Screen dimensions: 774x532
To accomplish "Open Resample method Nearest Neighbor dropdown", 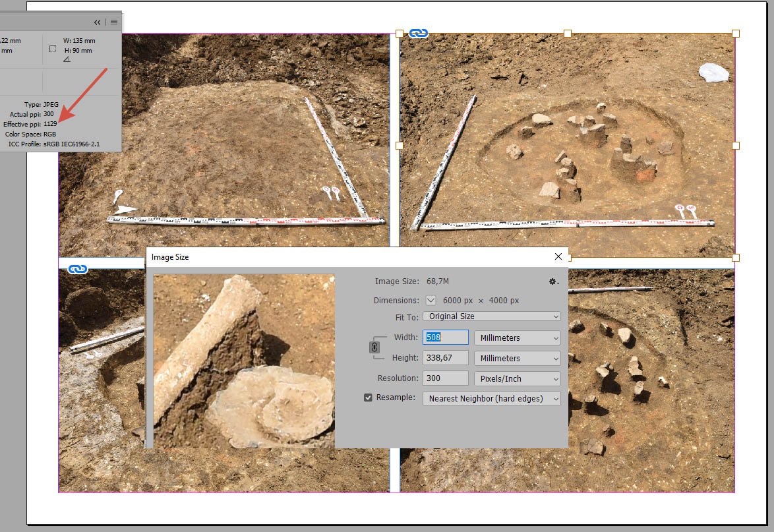I will point(492,398).
